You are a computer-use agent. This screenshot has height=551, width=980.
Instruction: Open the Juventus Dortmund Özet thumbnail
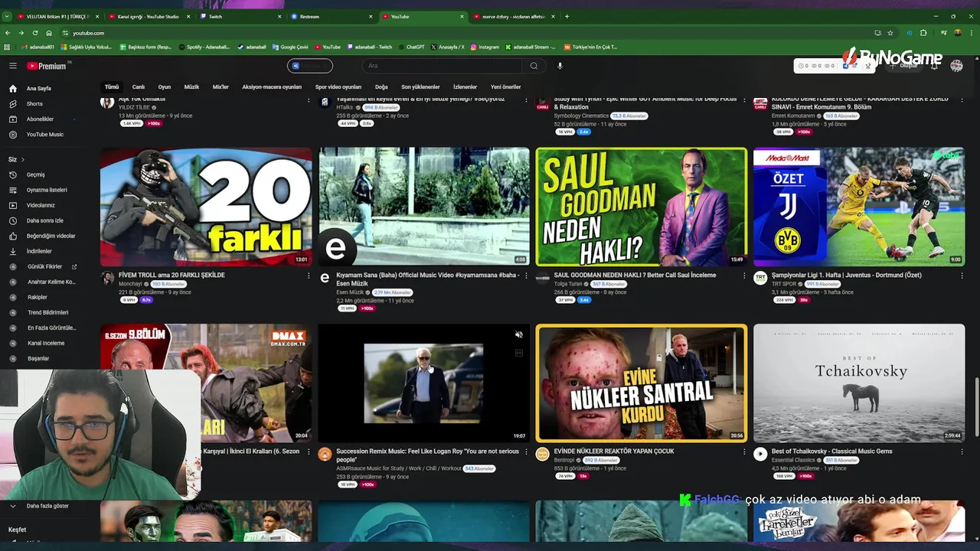click(859, 207)
